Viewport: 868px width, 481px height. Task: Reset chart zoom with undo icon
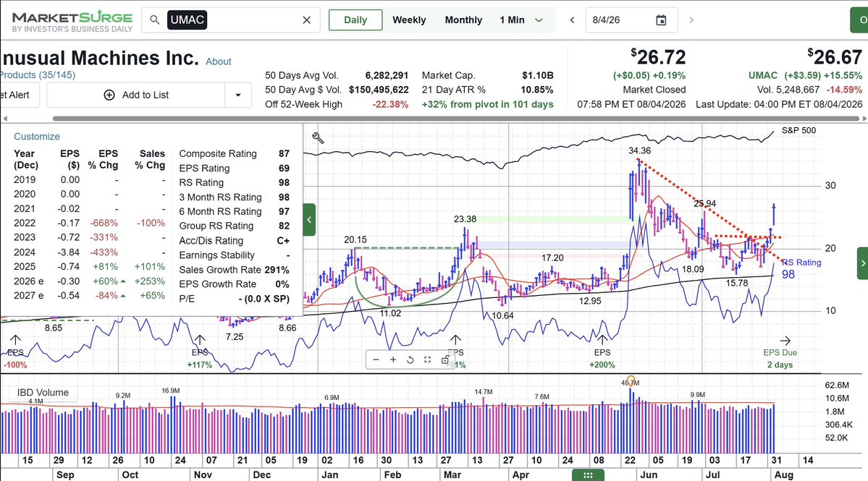click(x=410, y=360)
